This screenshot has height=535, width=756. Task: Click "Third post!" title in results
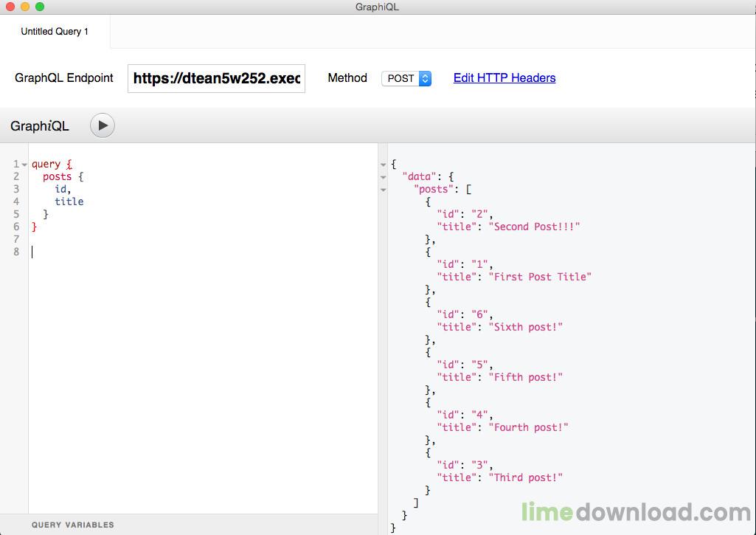(x=525, y=477)
